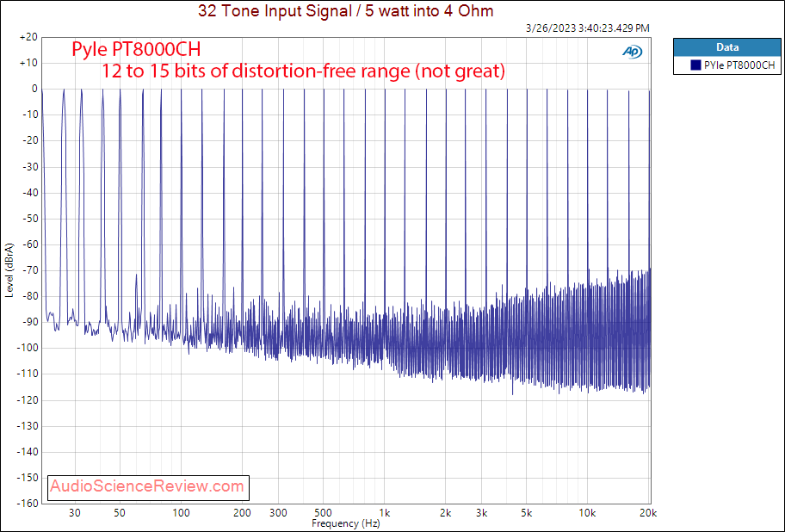Screen dimensions: 785x532
Task: Select the "12 to 15 bits" annotation line
Action: point(303,71)
